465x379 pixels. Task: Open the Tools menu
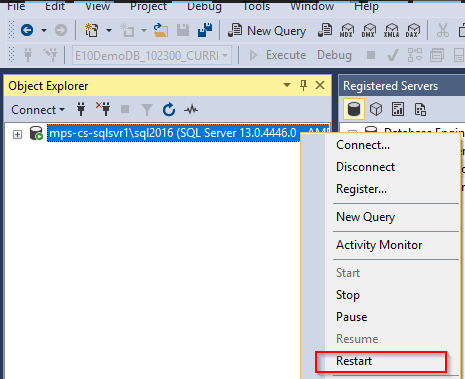[x=256, y=6]
